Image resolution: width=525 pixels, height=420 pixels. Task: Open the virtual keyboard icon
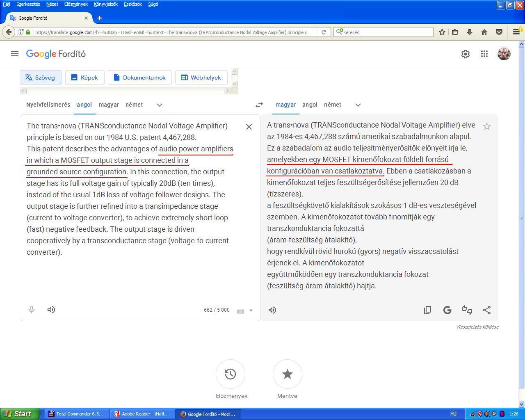(241, 311)
